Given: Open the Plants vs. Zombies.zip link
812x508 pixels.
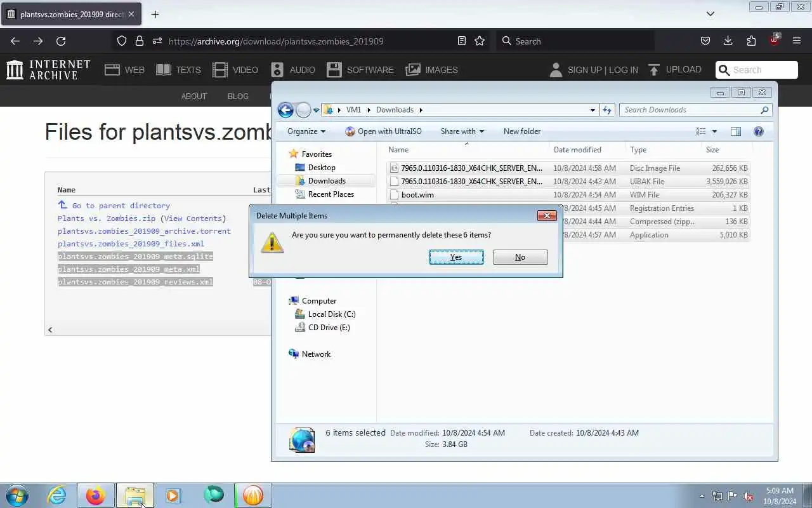Looking at the screenshot, I should pos(107,218).
